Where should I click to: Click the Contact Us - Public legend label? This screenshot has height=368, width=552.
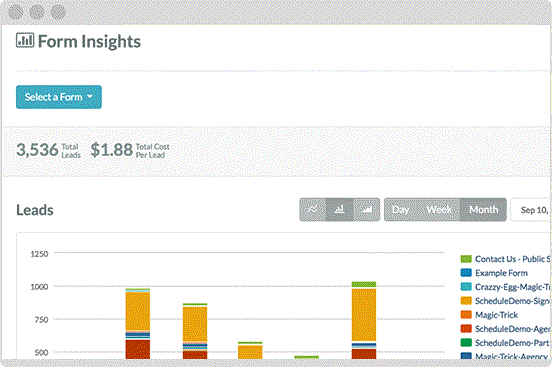513,259
